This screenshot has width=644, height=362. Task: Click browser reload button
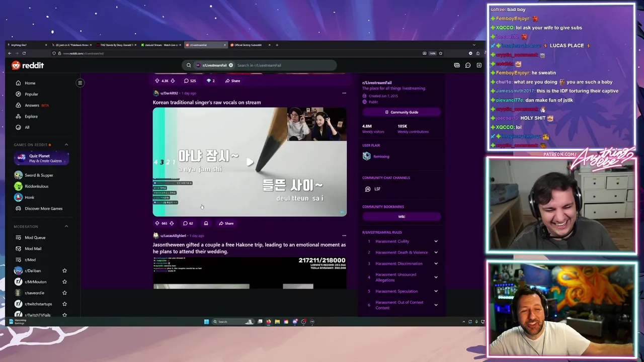[24, 53]
